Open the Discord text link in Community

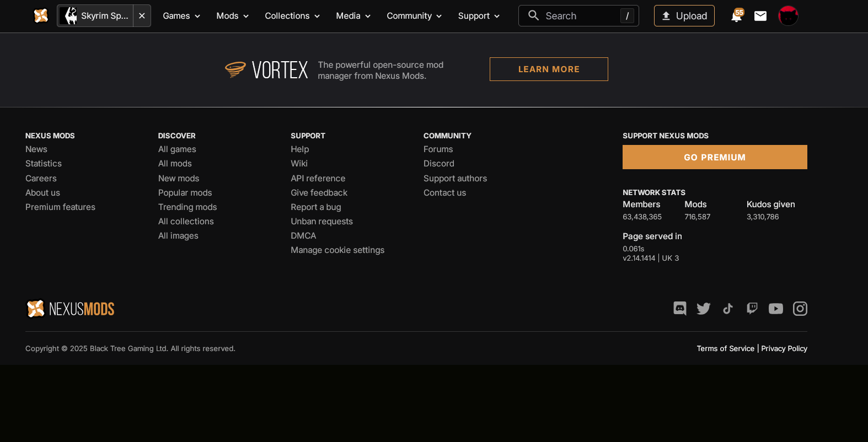click(439, 164)
